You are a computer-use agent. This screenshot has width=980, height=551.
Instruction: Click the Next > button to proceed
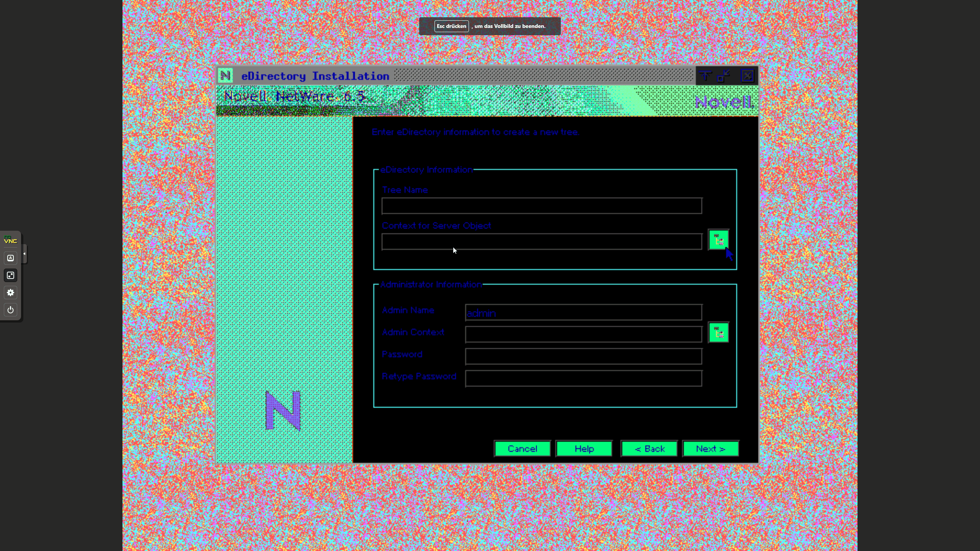pyautogui.click(x=710, y=449)
